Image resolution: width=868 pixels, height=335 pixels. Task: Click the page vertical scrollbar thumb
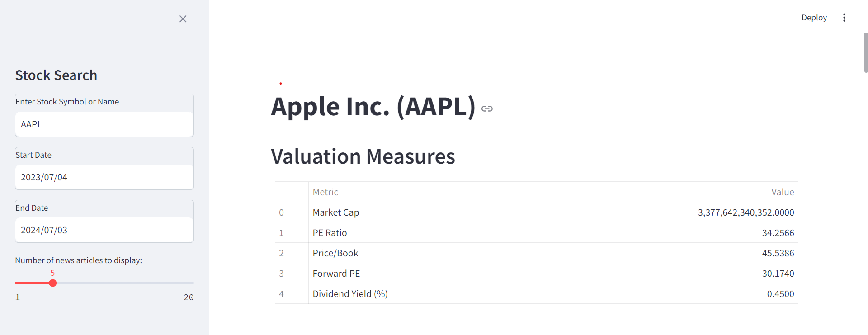(866, 52)
